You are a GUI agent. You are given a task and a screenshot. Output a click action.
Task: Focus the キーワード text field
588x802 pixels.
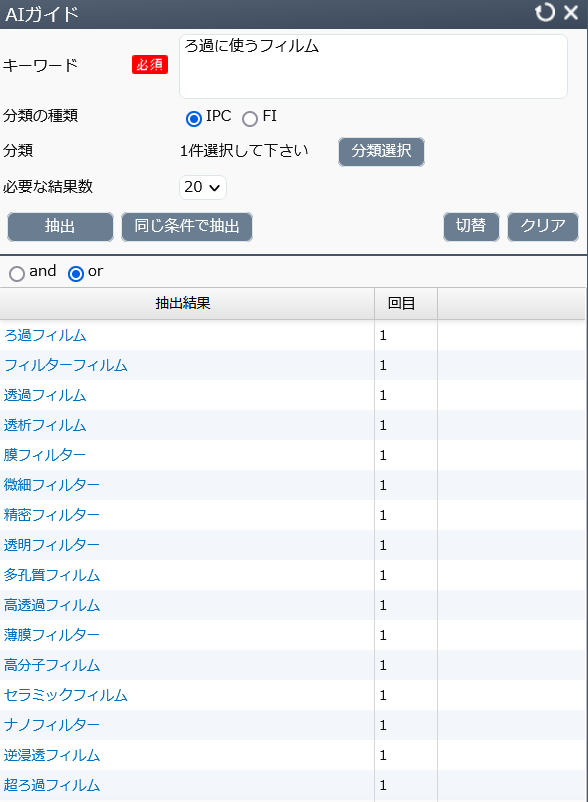coord(373,66)
